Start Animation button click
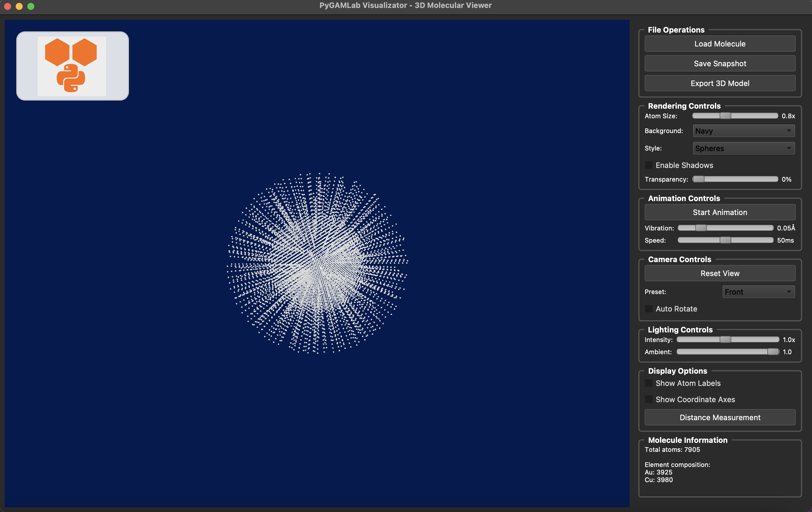This screenshot has width=812, height=512. click(x=720, y=212)
